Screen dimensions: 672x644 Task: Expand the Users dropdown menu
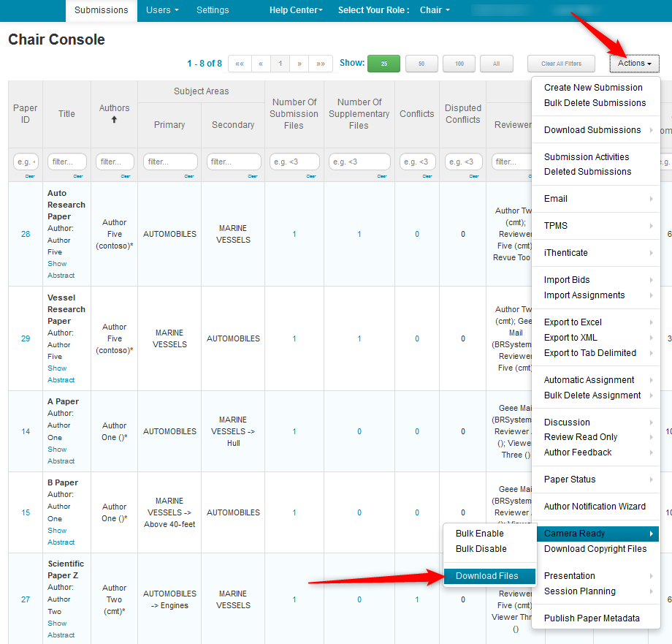(162, 10)
